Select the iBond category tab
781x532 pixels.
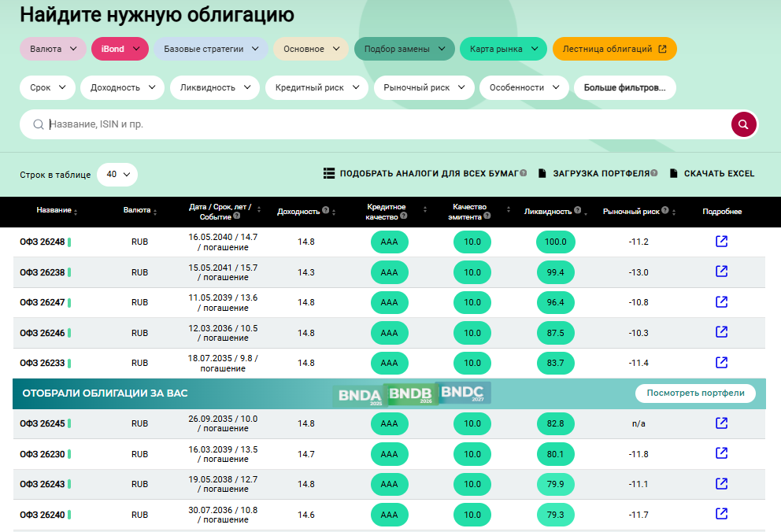120,49
